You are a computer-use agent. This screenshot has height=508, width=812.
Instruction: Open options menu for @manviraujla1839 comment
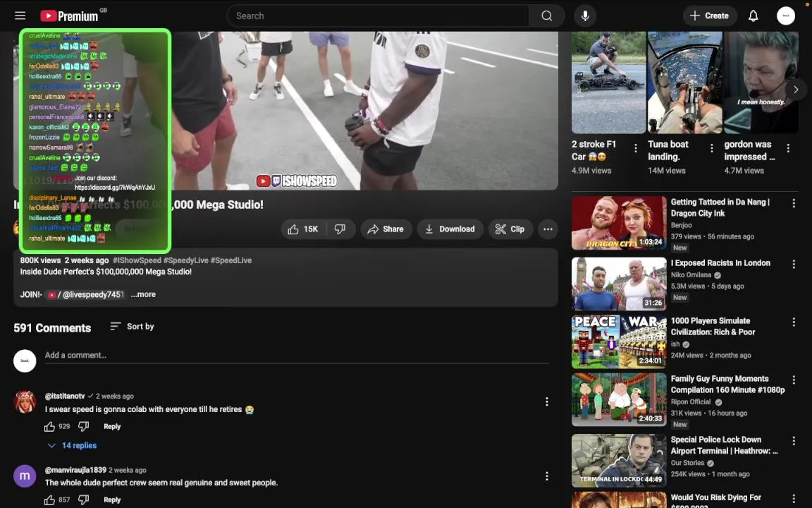[547, 476]
